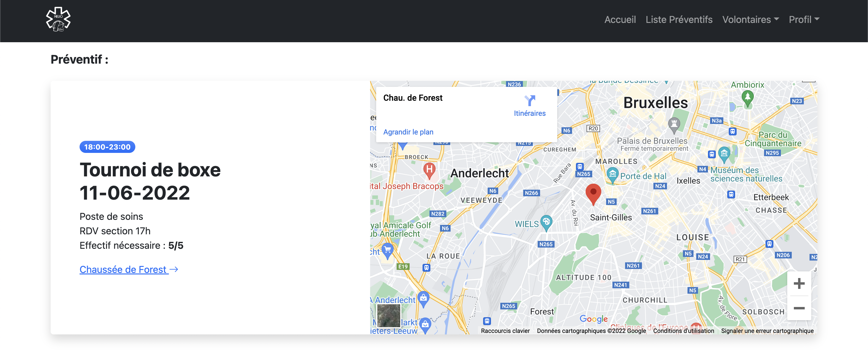Open Raccourcis clavier on the map
Viewport: 868px width, 351px height.
tap(505, 331)
